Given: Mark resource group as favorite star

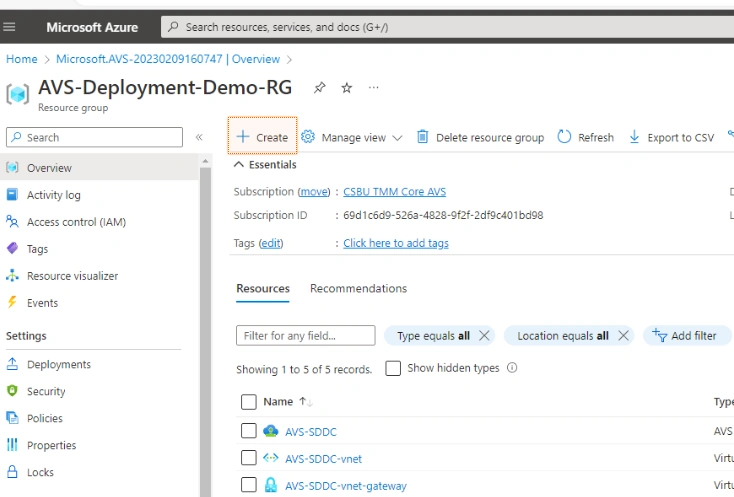Looking at the screenshot, I should pos(346,88).
